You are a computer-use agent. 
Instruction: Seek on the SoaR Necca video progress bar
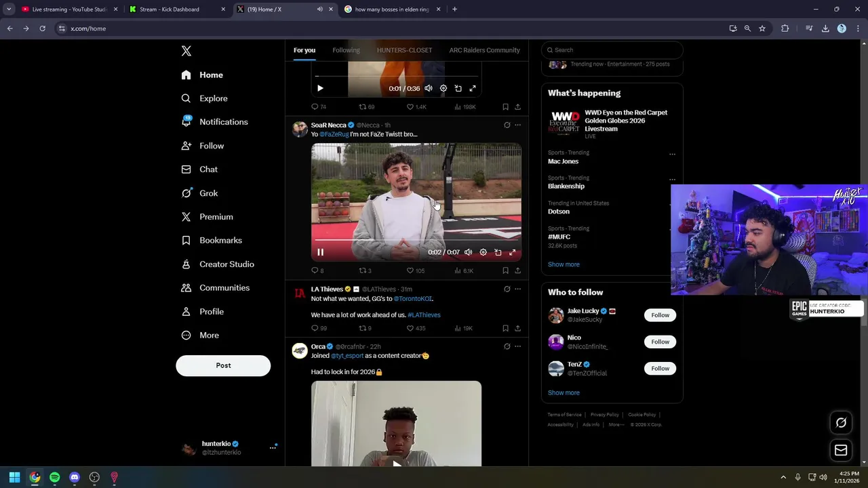[416, 240]
